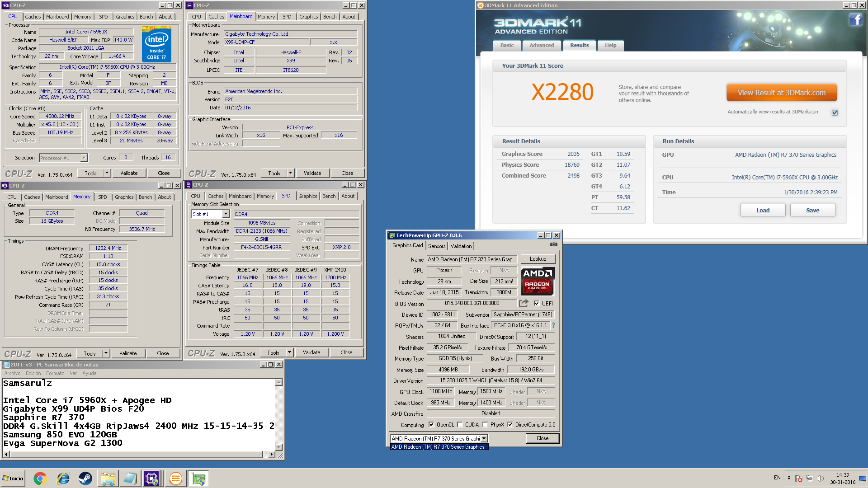Toggle the UEFI checkbox in GPU-Z
The width and height of the screenshot is (868, 488).
click(x=537, y=303)
